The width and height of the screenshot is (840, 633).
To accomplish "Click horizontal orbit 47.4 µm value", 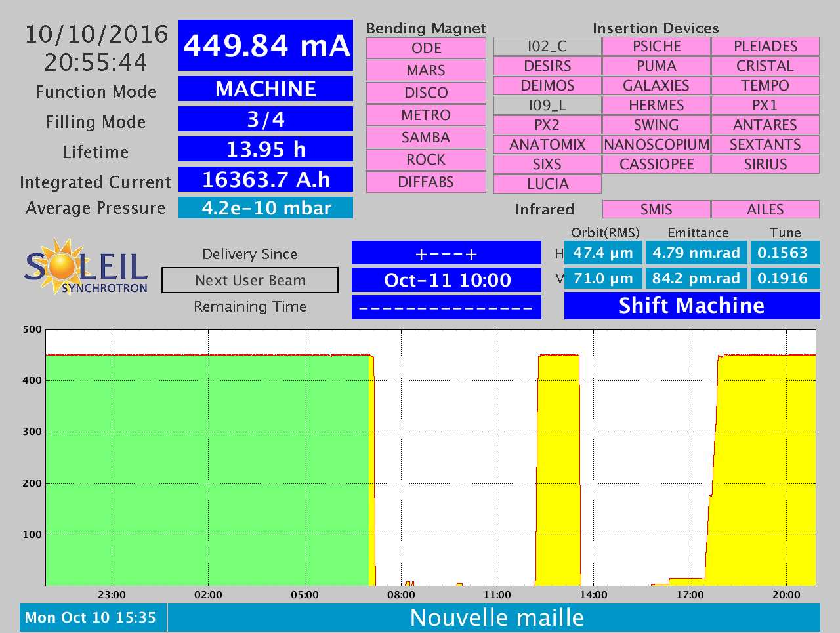I will click(x=603, y=253).
